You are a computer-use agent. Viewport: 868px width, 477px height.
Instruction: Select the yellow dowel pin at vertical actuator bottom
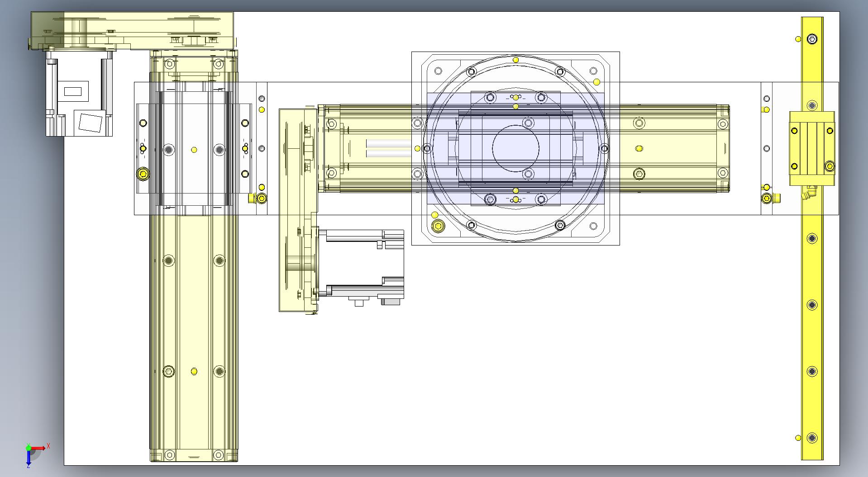click(x=194, y=372)
